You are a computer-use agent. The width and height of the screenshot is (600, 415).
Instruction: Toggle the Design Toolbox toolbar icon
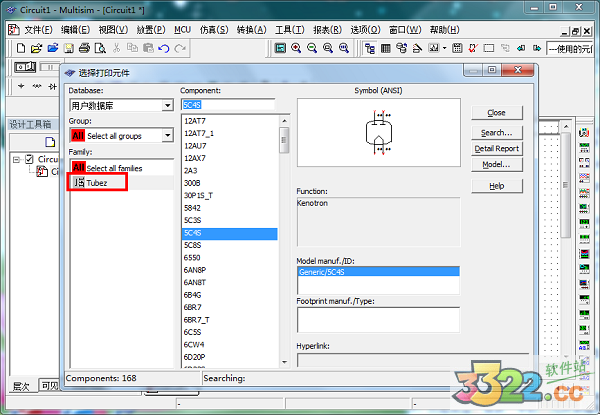(x=370, y=48)
